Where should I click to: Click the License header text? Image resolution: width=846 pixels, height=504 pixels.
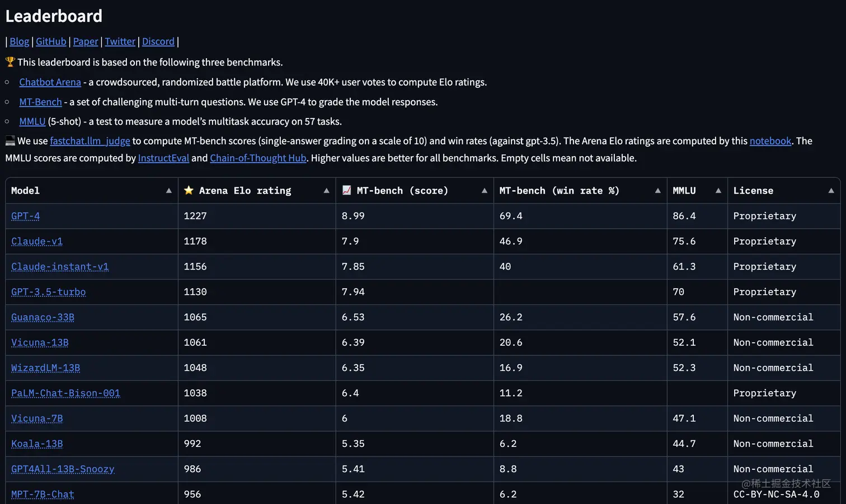[753, 191]
